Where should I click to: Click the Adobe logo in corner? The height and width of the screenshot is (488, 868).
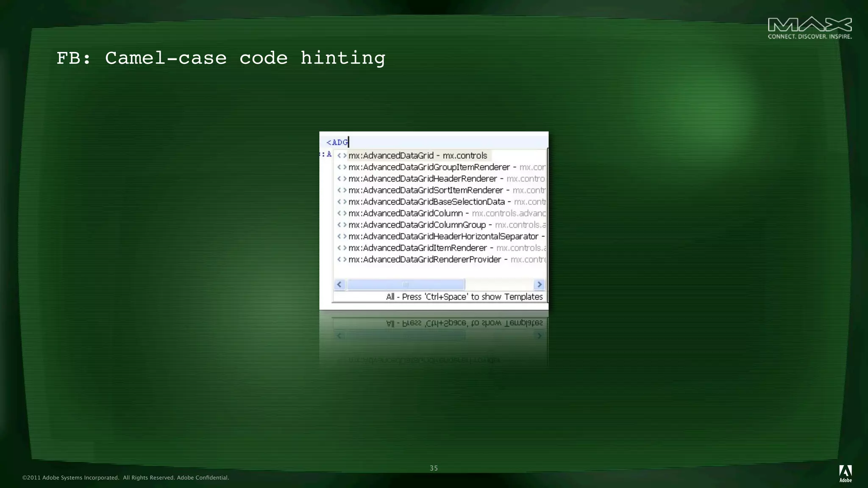tap(846, 474)
